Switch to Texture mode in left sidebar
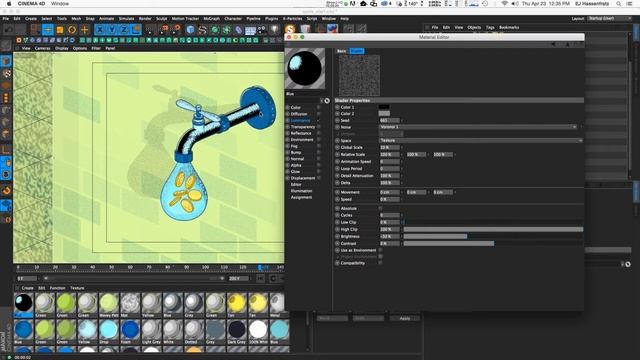This screenshot has height=360, width=640. (7, 73)
